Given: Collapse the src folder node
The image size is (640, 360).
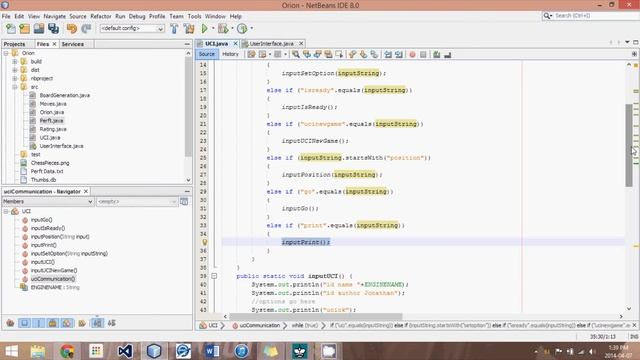Looking at the screenshot, I should pyautogui.click(x=15, y=87).
